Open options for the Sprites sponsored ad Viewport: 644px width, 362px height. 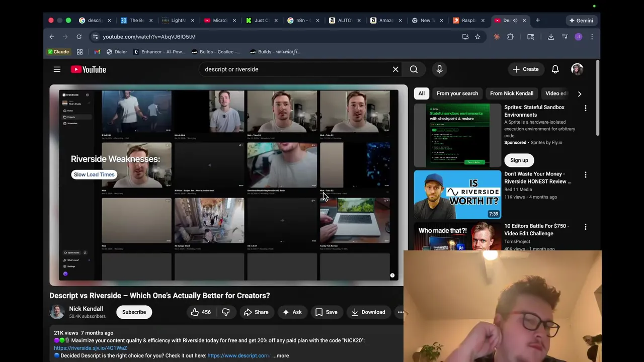[x=585, y=108]
